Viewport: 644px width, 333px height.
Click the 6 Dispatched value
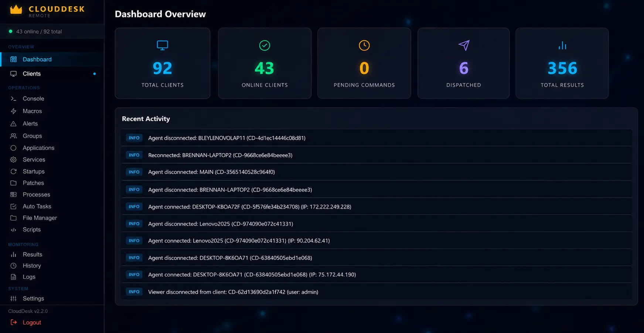(x=464, y=68)
